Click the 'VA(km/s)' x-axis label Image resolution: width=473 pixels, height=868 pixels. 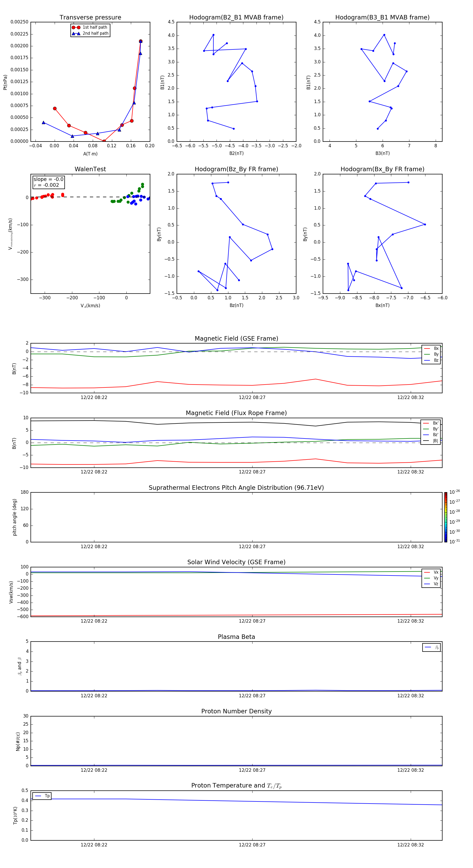click(x=90, y=306)
